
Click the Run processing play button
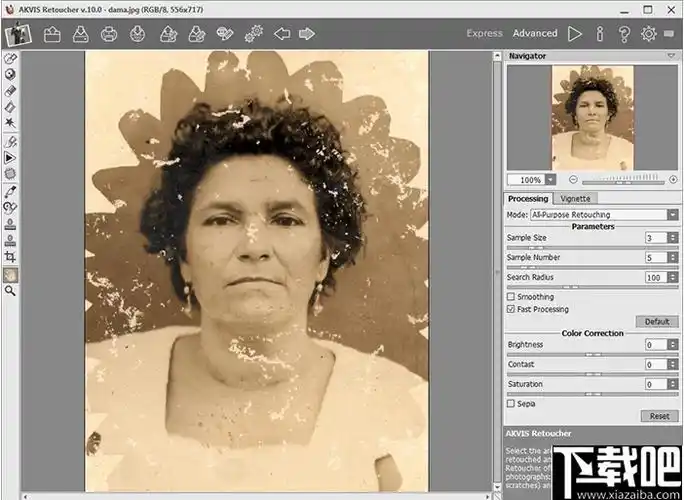[575, 34]
